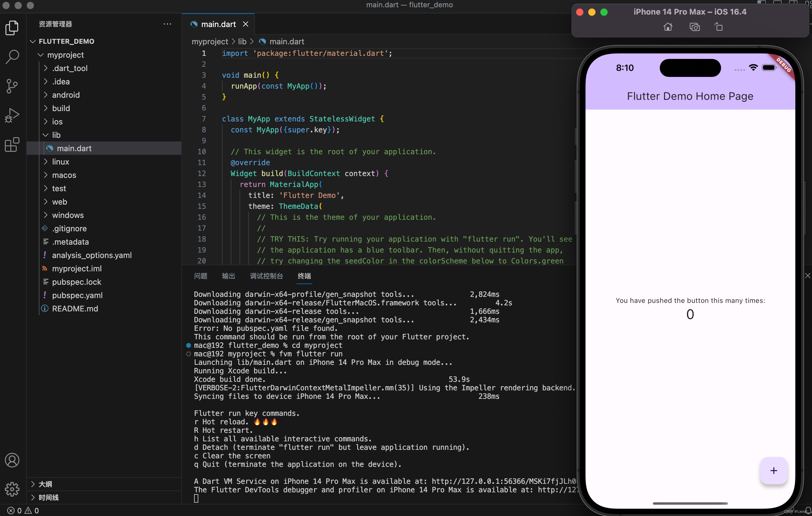The image size is (812, 516).
Task: Click the Manage gear icon
Action: point(12,489)
